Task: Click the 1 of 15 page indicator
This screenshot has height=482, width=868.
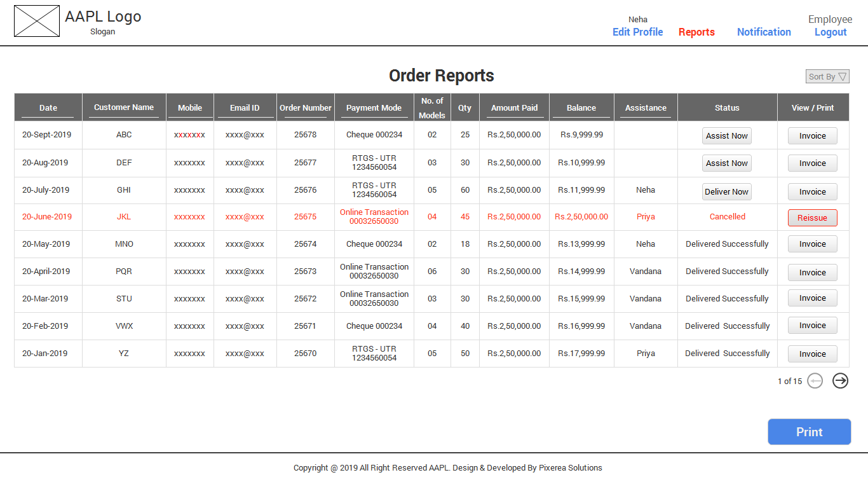Action: 790,382
